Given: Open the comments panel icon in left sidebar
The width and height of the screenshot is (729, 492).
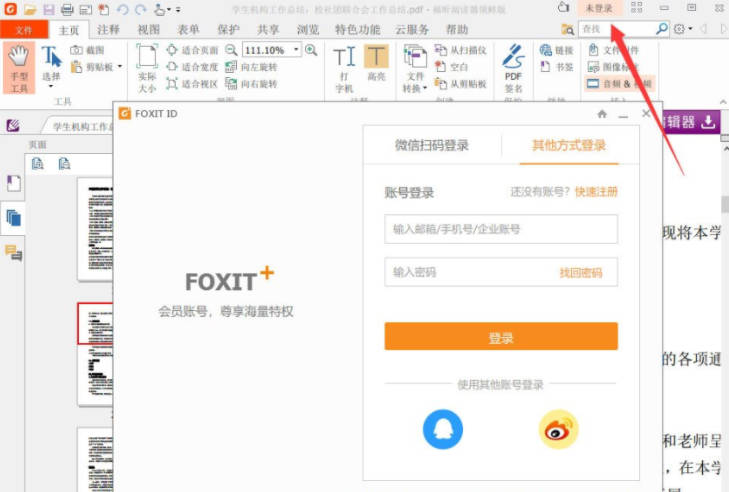Looking at the screenshot, I should (13, 253).
